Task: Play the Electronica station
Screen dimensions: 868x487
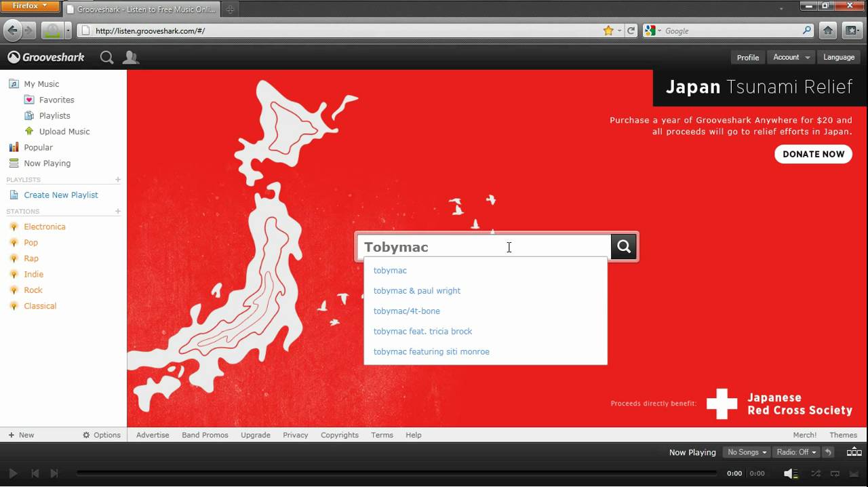Action: (x=45, y=227)
